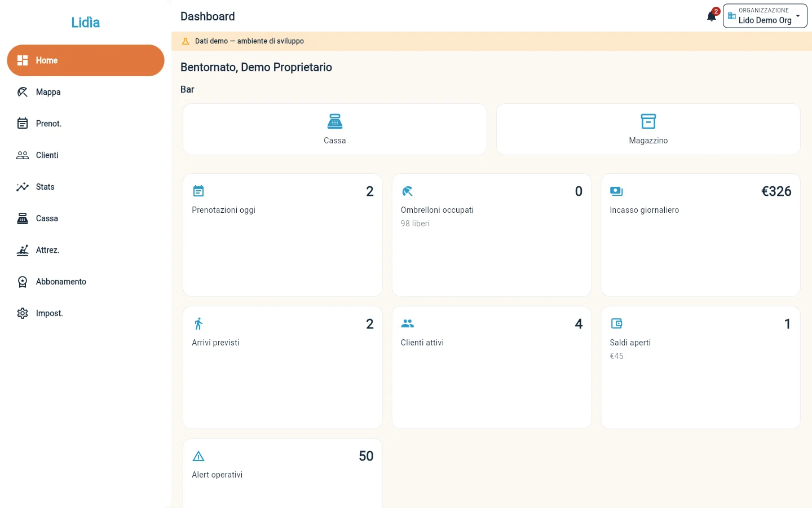This screenshot has height=508, width=812.
Task: Open Stats from the sidebar
Action: (86, 187)
